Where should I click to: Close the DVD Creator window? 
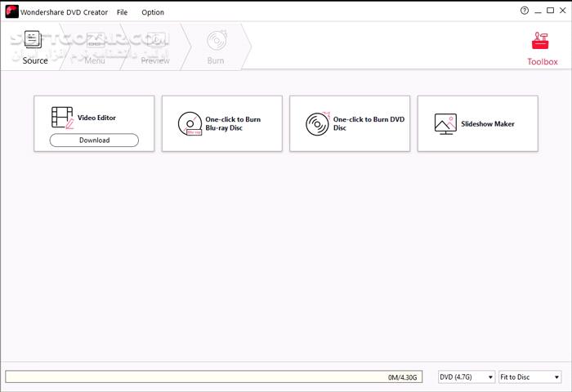(562, 11)
